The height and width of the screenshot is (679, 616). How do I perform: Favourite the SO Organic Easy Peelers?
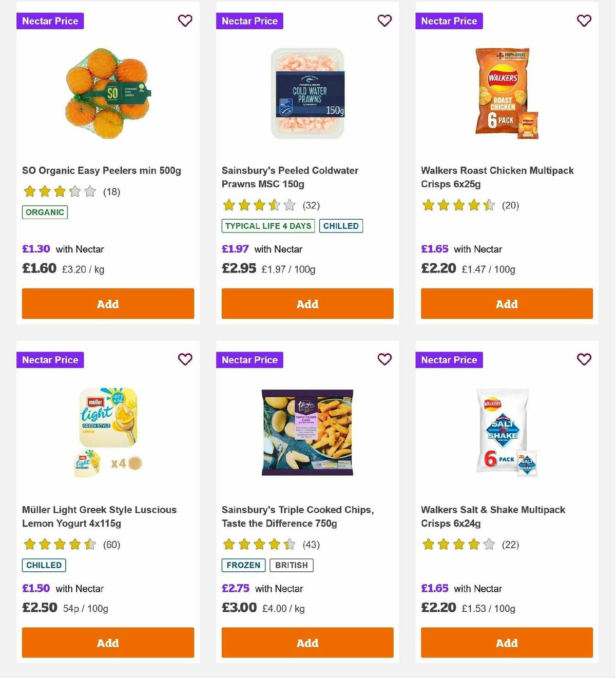185,21
